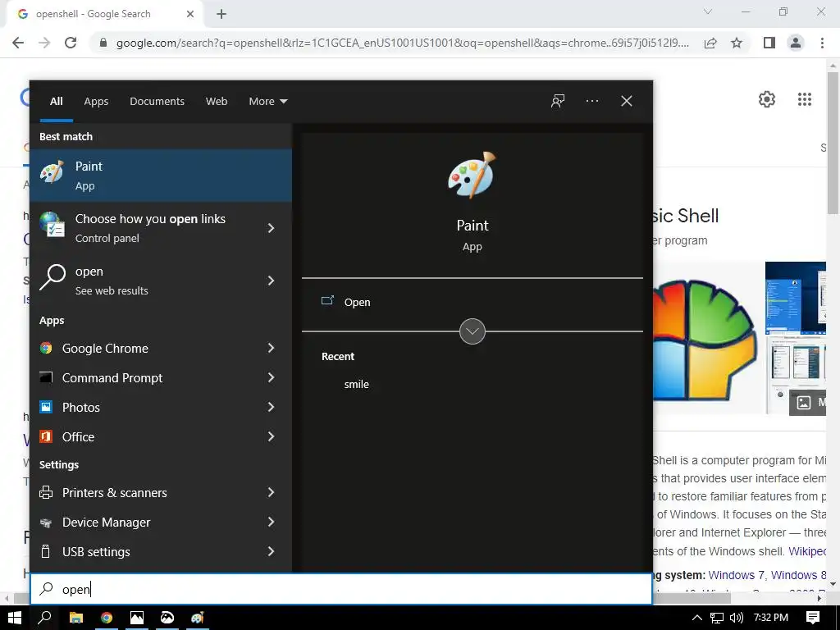Expand the Printers & scanners arrow
Viewport: 840px width, 630px height.
pyautogui.click(x=271, y=492)
